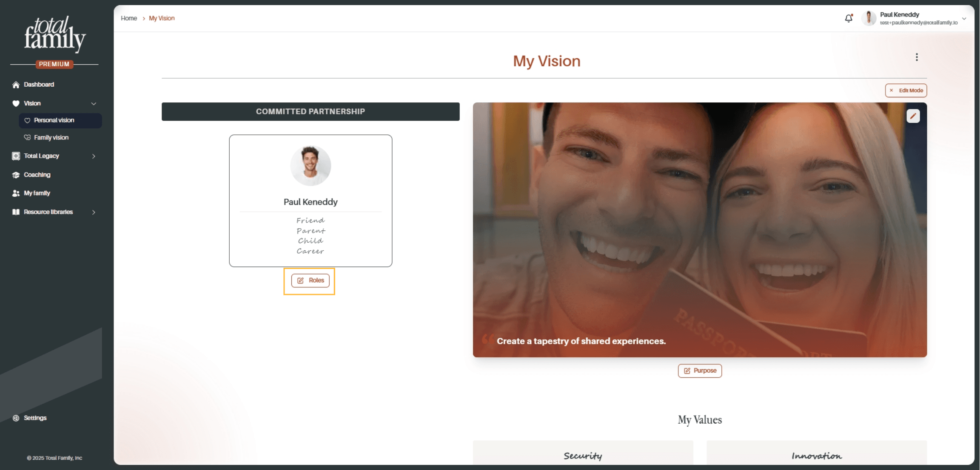The image size is (980, 470).
Task: Expand the Resource libraries submenu
Action: click(x=94, y=212)
